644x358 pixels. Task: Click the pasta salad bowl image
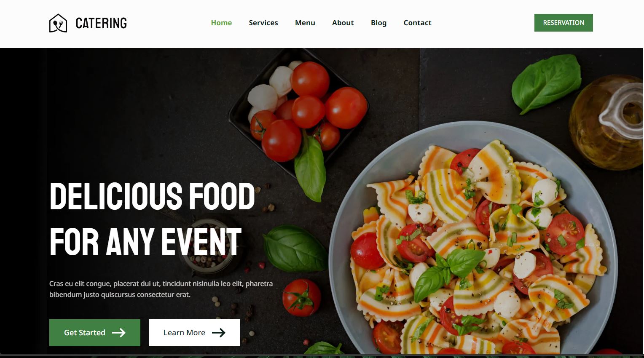coord(473,238)
